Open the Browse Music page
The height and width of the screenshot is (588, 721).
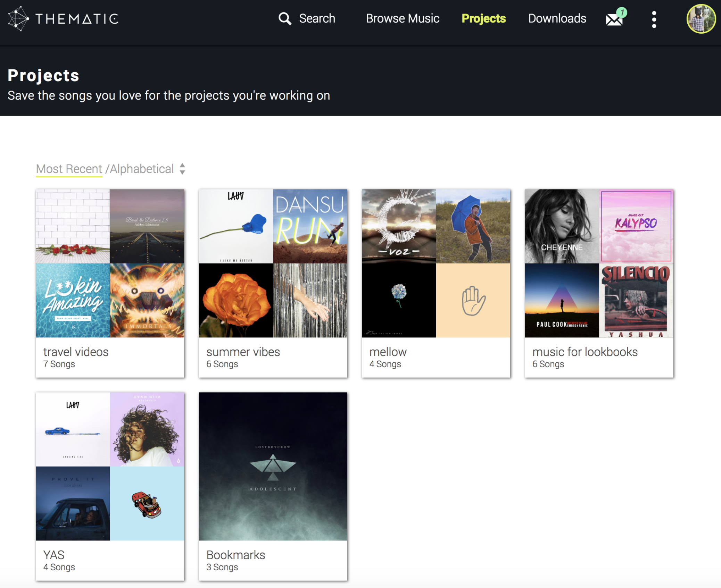click(x=403, y=18)
